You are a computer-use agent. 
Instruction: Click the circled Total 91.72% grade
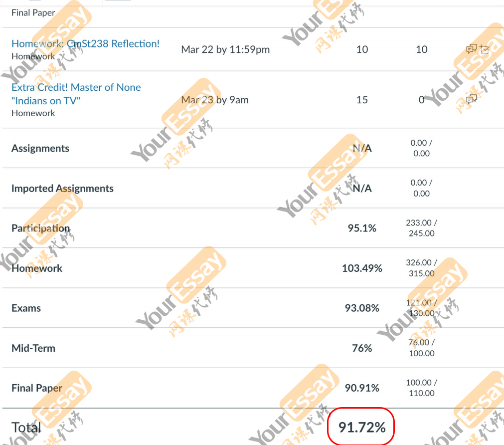pos(362,428)
